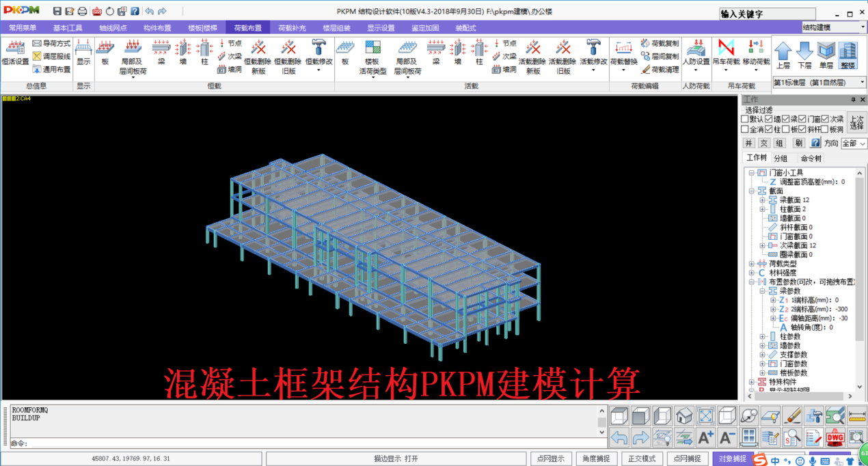The height and width of the screenshot is (466, 868).
Task: Expand the 梁截面 12 tree node
Action: coord(763,200)
